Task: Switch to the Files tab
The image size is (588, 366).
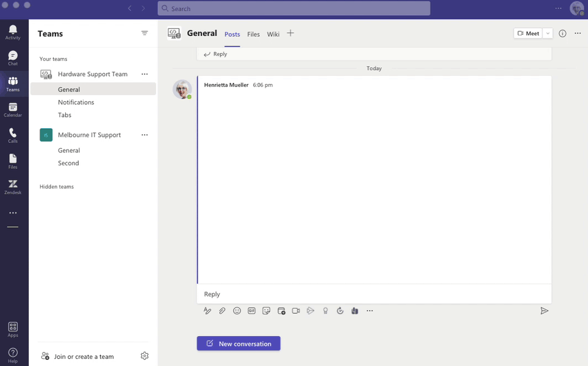Action: coord(253,34)
